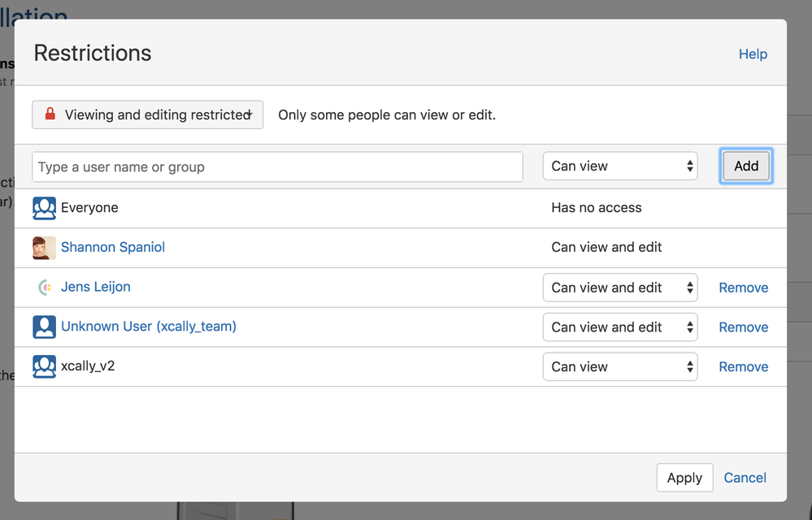Click the xcally_v2 group icon
812x520 pixels.
pos(44,366)
